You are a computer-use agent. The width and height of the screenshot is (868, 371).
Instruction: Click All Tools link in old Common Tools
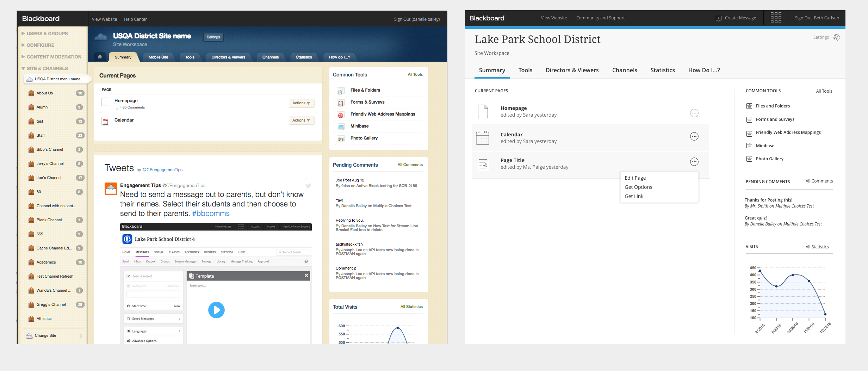pyautogui.click(x=415, y=74)
